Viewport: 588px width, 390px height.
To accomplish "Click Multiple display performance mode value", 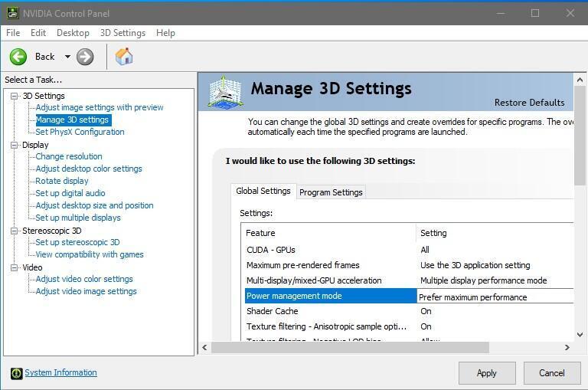I will [483, 280].
